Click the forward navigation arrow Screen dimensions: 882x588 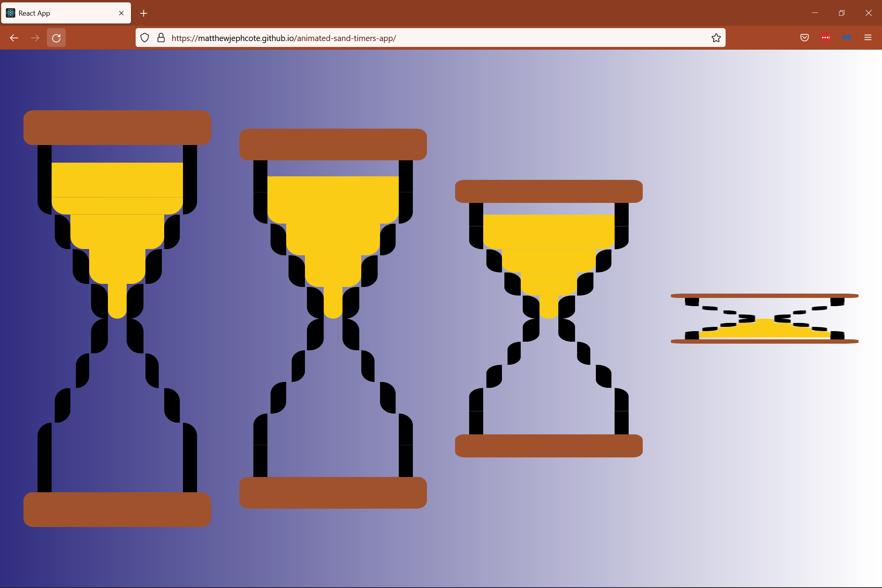pyautogui.click(x=35, y=38)
